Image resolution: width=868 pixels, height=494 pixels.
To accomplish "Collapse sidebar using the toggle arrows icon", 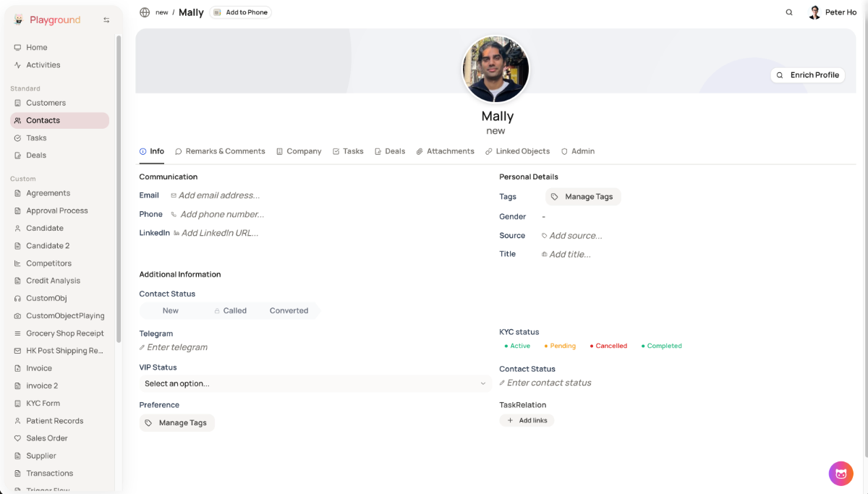I will pyautogui.click(x=106, y=20).
